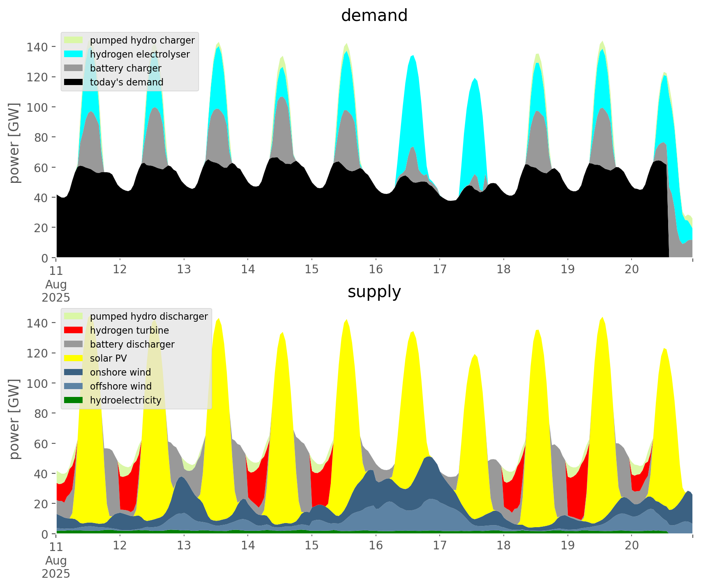Click the red hydrogen turbine legend swatch

[x=74, y=330]
